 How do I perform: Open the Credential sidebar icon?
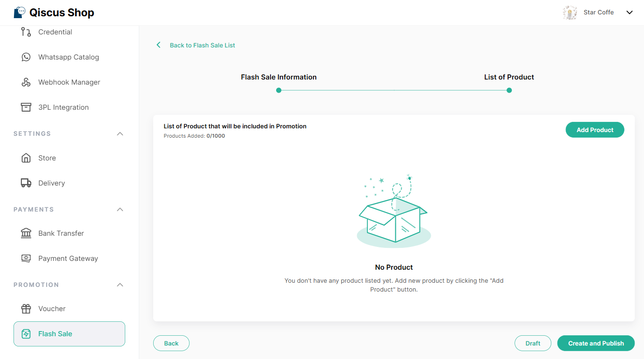(26, 32)
